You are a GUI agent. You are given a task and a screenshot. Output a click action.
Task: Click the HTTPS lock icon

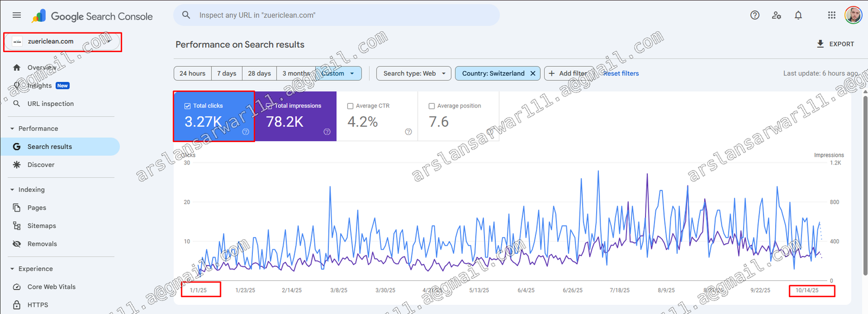17,305
